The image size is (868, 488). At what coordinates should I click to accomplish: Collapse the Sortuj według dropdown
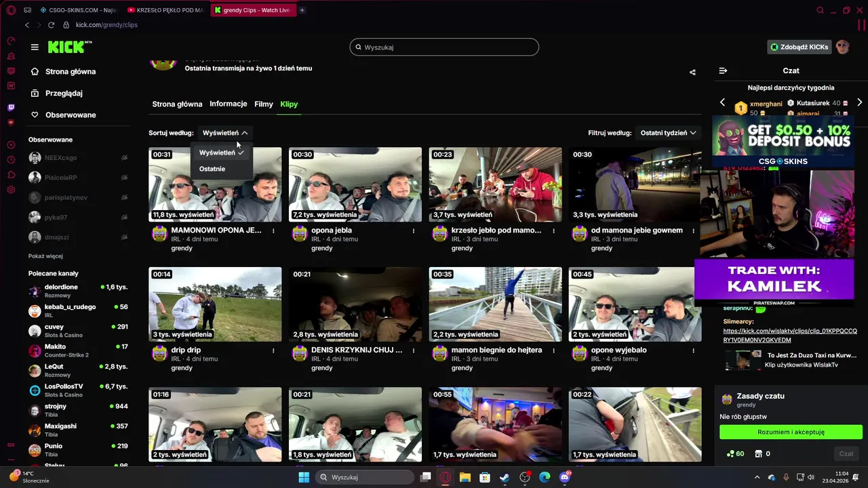coord(225,133)
